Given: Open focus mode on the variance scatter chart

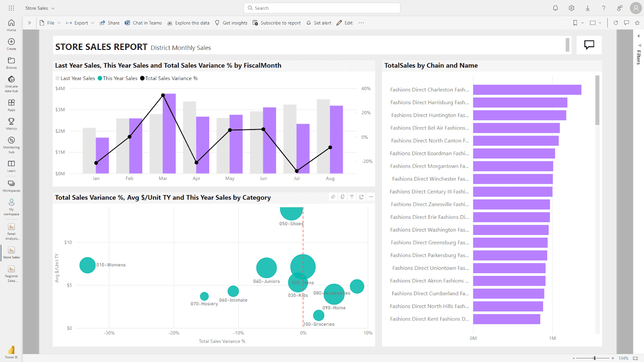Looking at the screenshot, I should click(361, 197).
